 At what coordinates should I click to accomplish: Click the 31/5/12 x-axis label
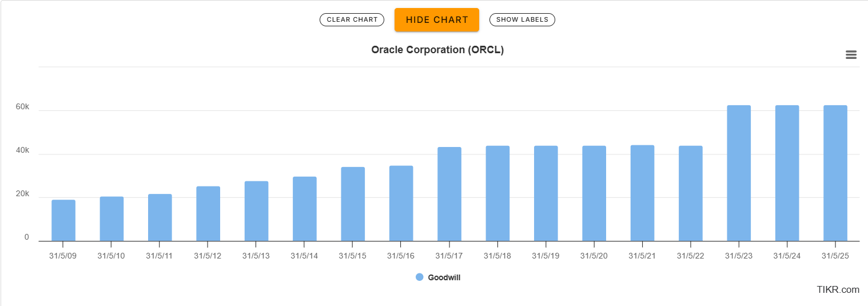point(208,256)
